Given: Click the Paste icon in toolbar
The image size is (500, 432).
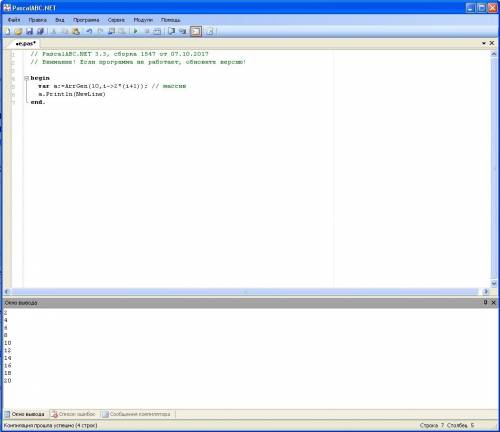Looking at the screenshot, I should 76,31.
